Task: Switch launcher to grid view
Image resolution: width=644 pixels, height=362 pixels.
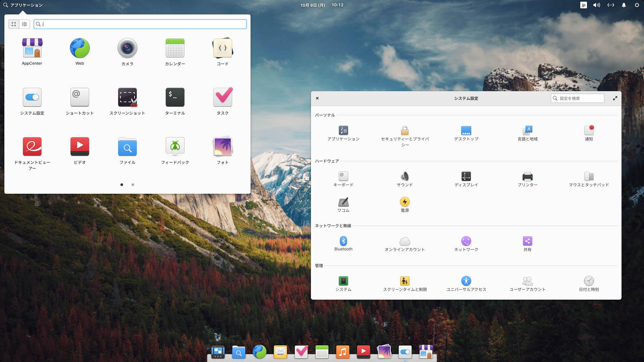Action: (x=14, y=24)
